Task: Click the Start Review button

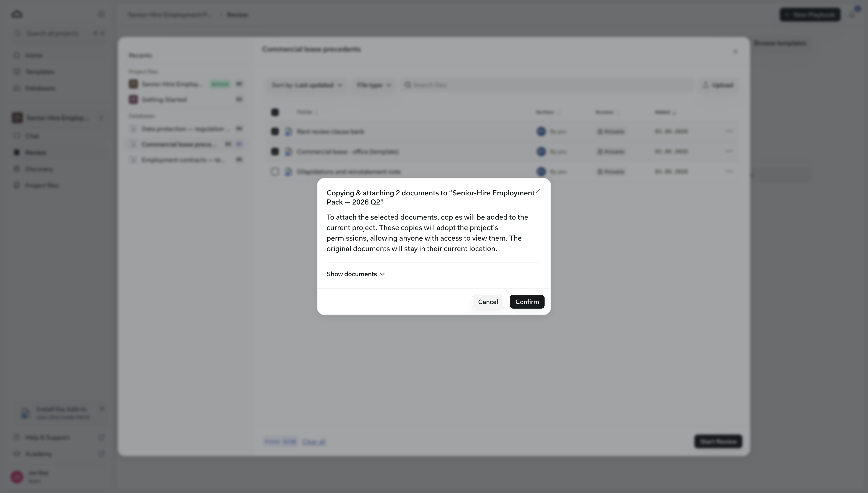Action: 718,442
